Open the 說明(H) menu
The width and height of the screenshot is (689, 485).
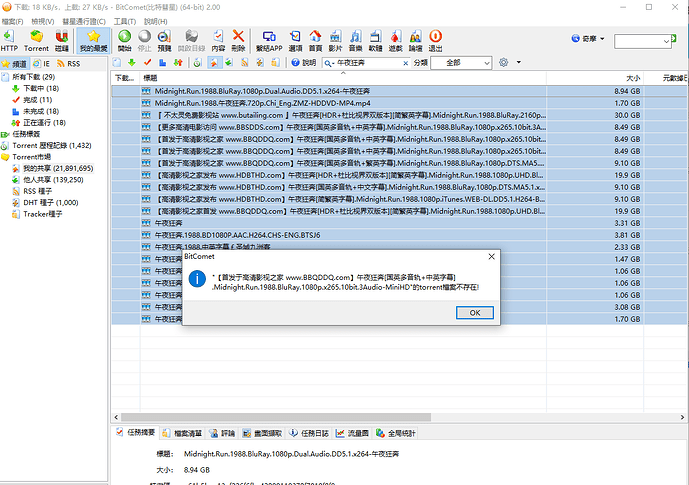click(x=156, y=22)
